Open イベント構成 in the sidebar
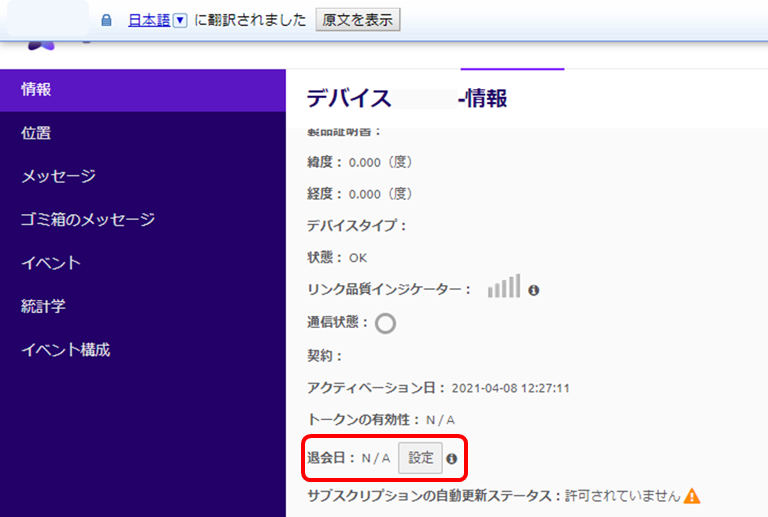The width and height of the screenshot is (768, 517). (x=143, y=350)
